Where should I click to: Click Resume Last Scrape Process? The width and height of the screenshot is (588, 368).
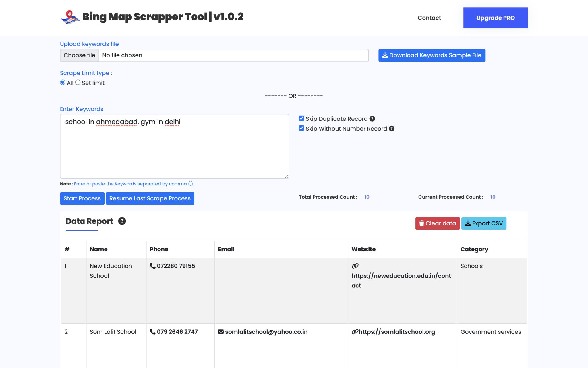(150, 198)
